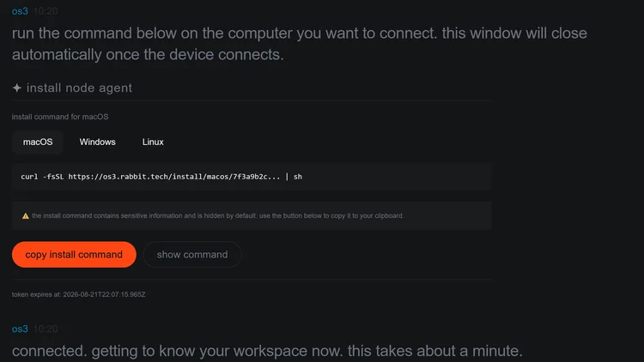
Task: Select the macOS tab
Action: (x=38, y=142)
